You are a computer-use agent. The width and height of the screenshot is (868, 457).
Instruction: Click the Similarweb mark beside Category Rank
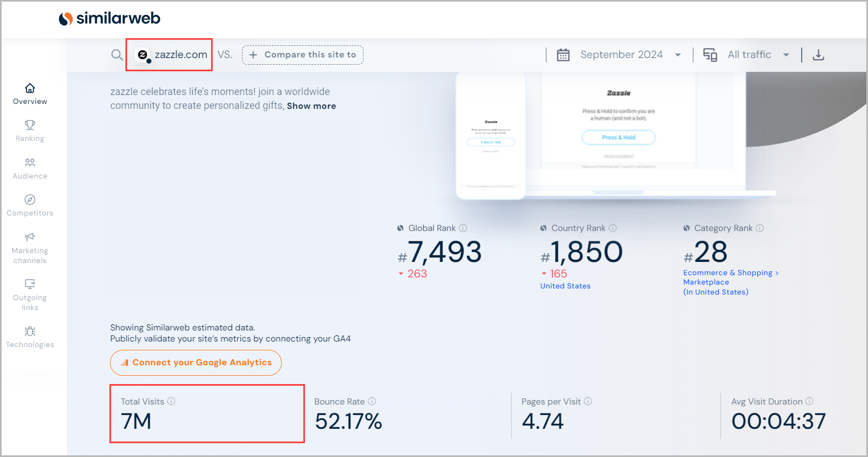687,228
